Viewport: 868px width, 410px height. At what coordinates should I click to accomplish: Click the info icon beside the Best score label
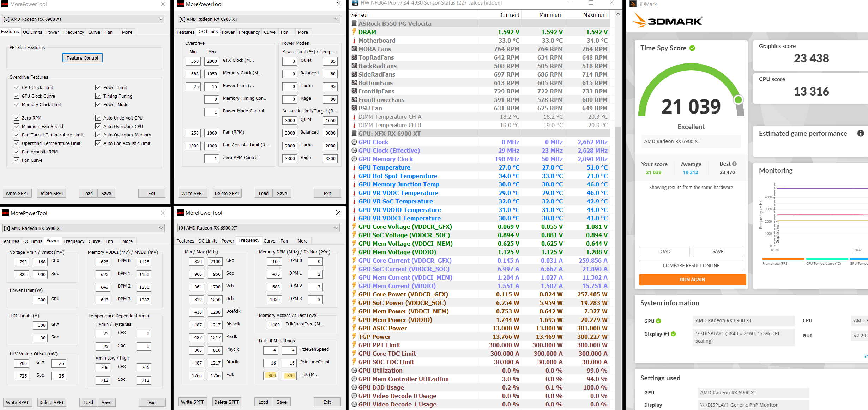click(x=734, y=164)
